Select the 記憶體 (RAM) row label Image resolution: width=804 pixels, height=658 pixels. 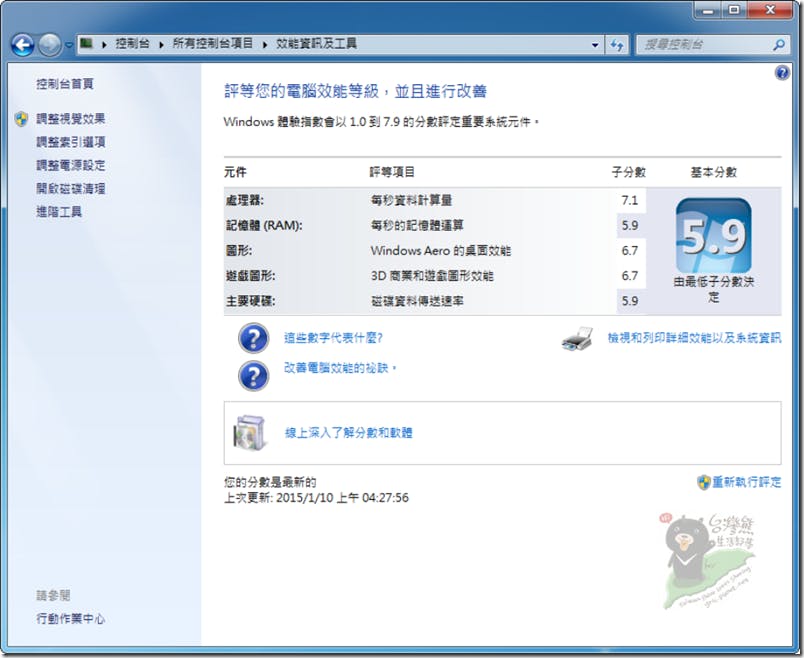[x=264, y=225]
